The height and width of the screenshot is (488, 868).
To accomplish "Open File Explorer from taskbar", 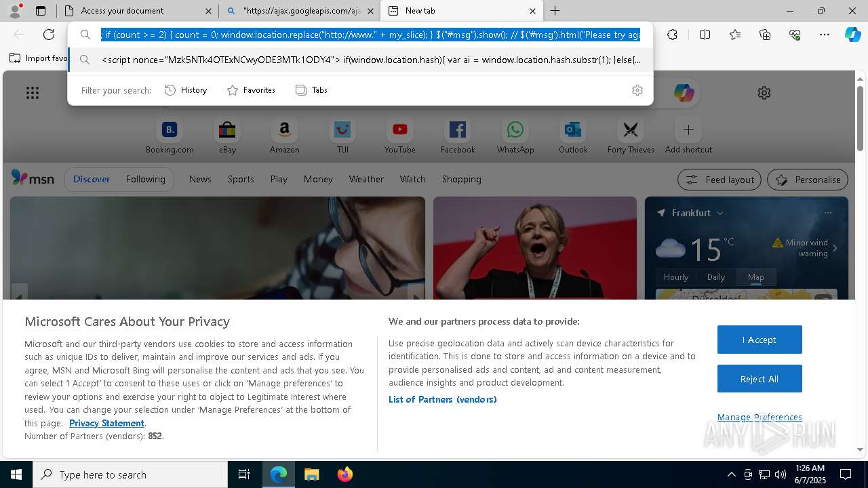I will click(311, 474).
